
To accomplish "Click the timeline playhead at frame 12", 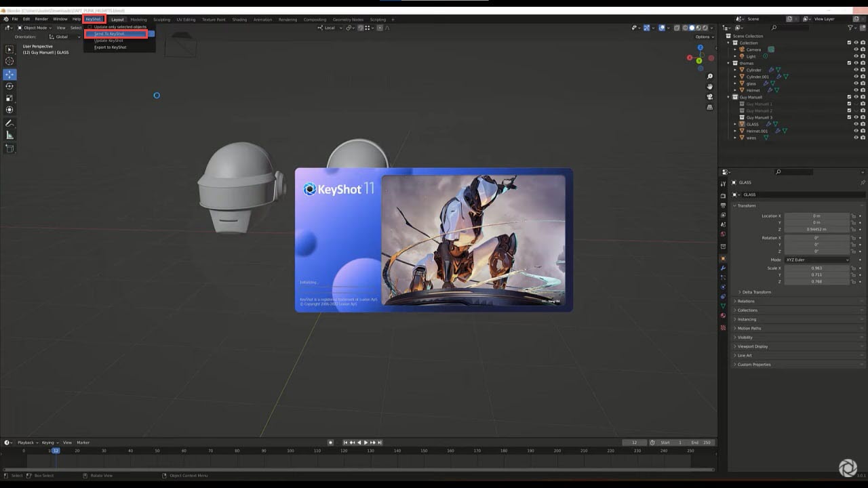I will (x=56, y=451).
